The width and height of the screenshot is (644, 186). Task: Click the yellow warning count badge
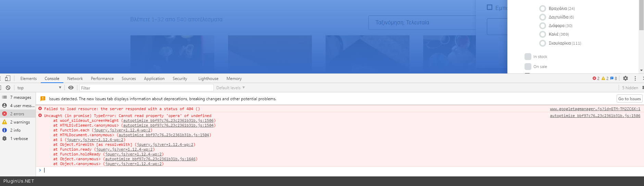605,79
